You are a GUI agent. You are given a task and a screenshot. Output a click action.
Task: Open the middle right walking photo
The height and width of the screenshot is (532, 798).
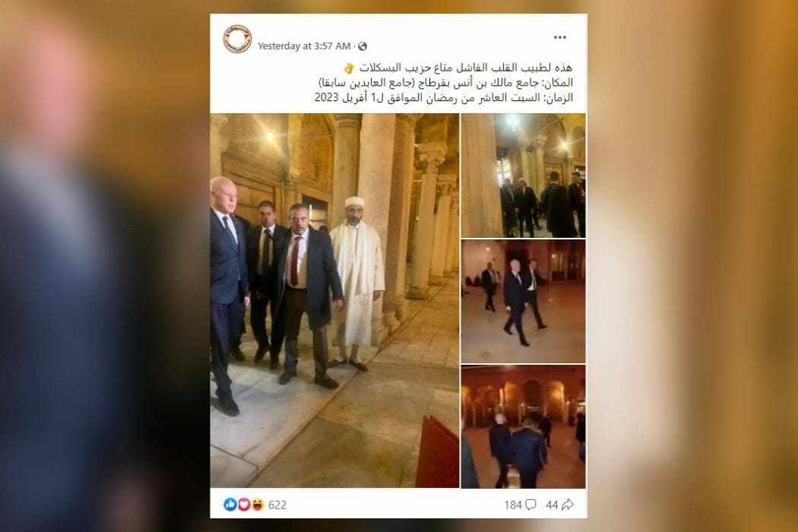tap(523, 301)
